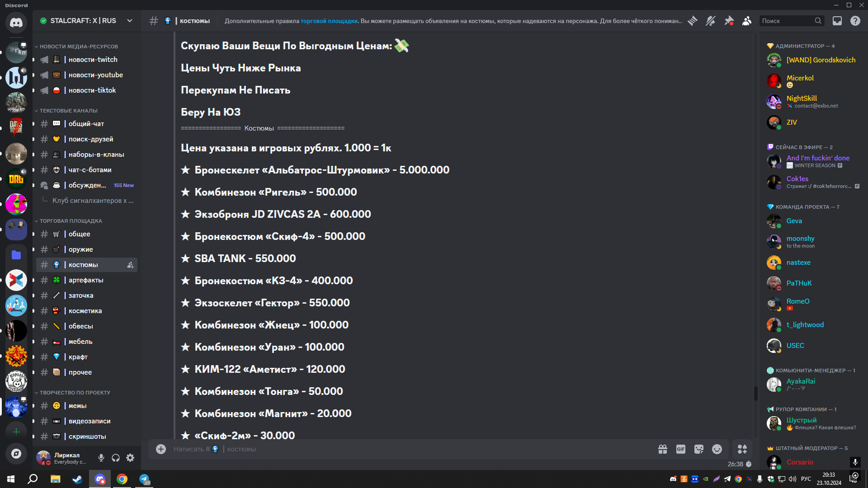Toggle the member list panel

tap(747, 21)
